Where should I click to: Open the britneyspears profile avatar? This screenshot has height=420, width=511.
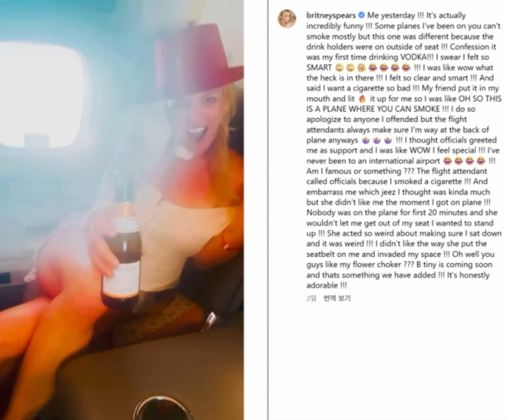point(287,19)
